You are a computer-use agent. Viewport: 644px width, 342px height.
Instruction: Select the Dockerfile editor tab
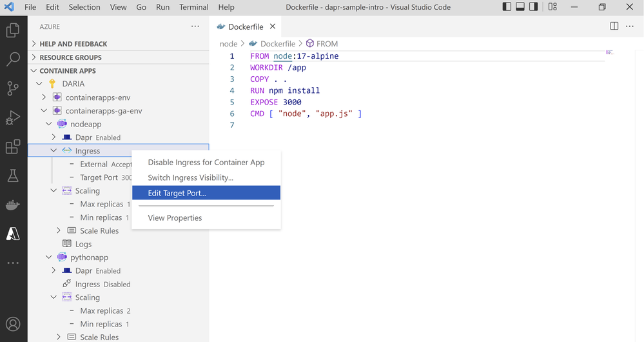coord(246,26)
